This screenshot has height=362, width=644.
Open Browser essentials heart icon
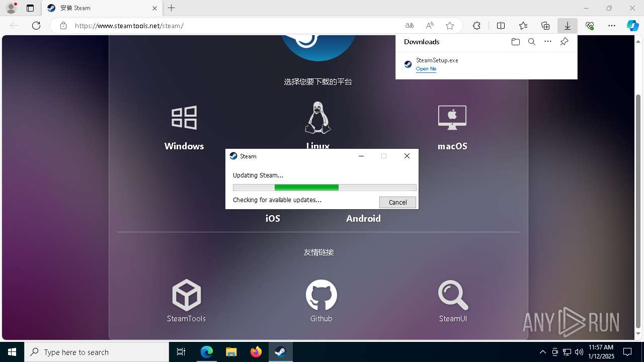coord(590,26)
